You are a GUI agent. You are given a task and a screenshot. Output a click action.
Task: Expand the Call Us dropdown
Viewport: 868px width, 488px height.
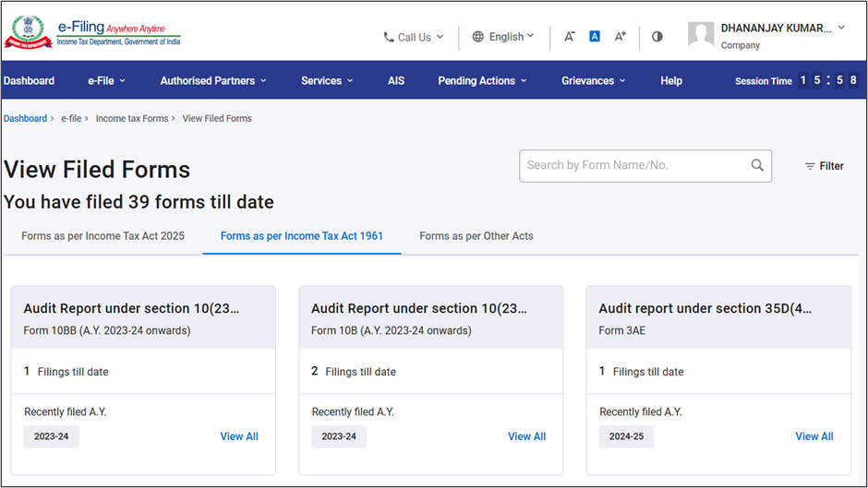(414, 37)
